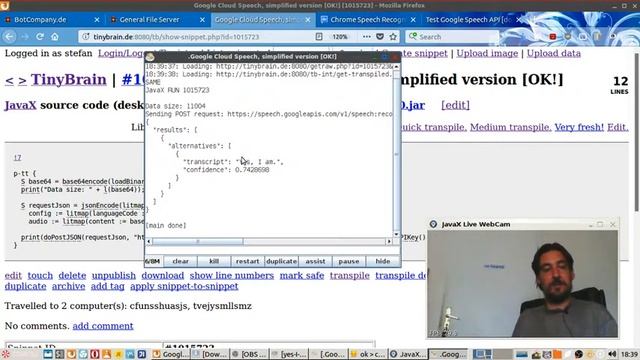The width and height of the screenshot is (640, 360).
Task: Click the delete link below code
Action: (72, 276)
